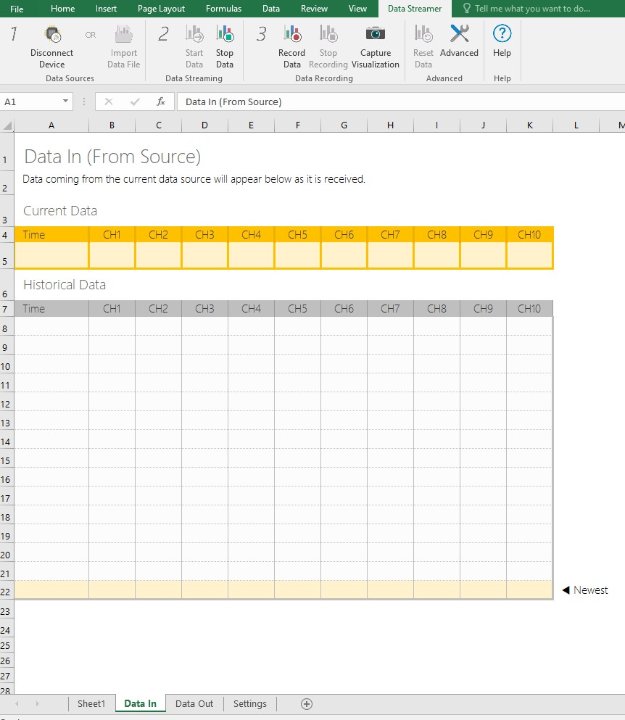
Task: Click the Capture Visualization camera icon
Action: 375,34
